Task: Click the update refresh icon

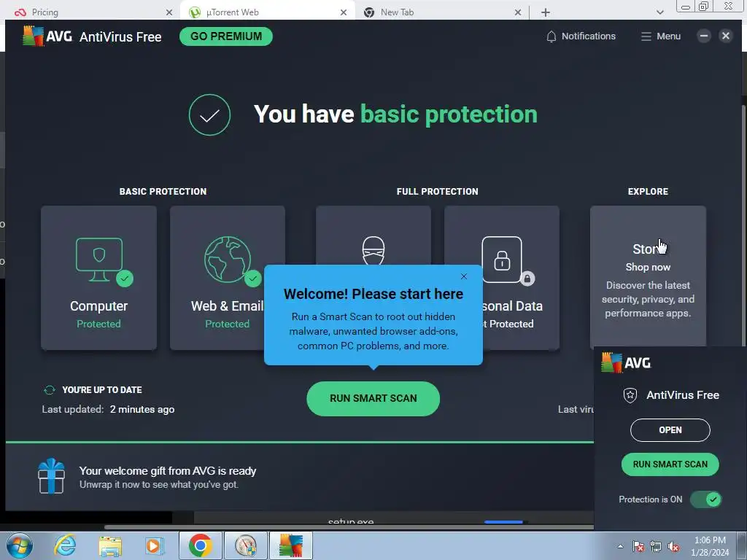Action: pos(50,390)
